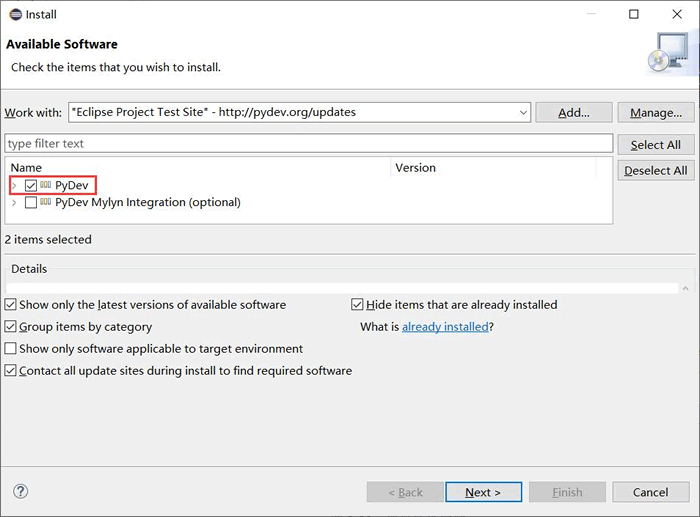Click the help question mark icon
Screen dimensions: 700x517
(21, 492)
